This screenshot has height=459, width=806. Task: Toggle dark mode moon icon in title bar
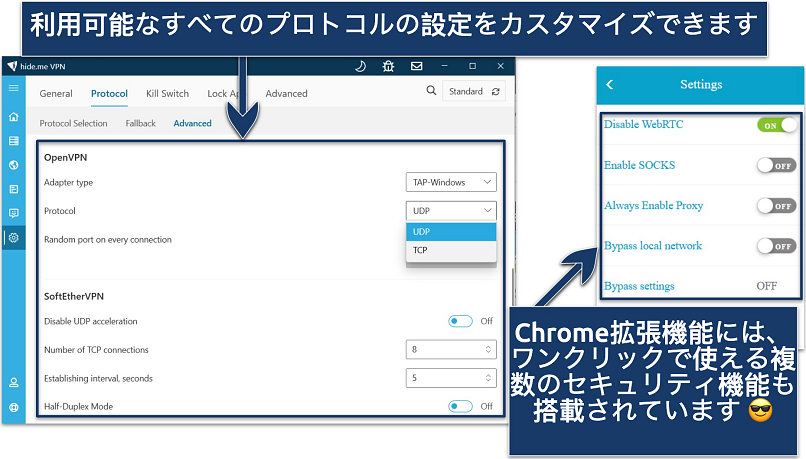coord(360,66)
